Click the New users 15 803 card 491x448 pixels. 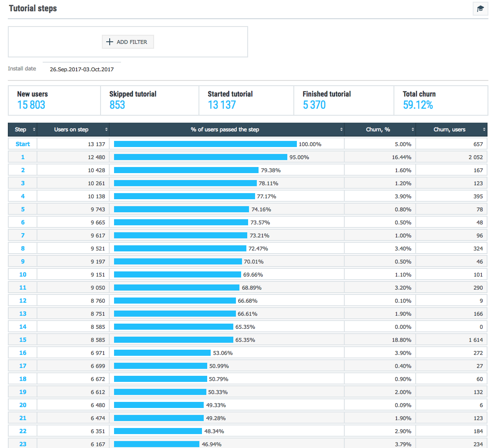[x=54, y=100]
